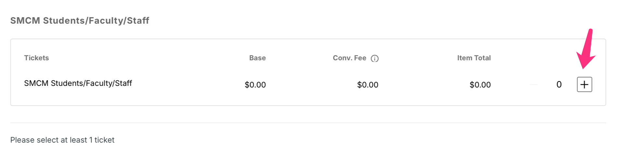
Task: Click the Base column header
Action: (257, 58)
